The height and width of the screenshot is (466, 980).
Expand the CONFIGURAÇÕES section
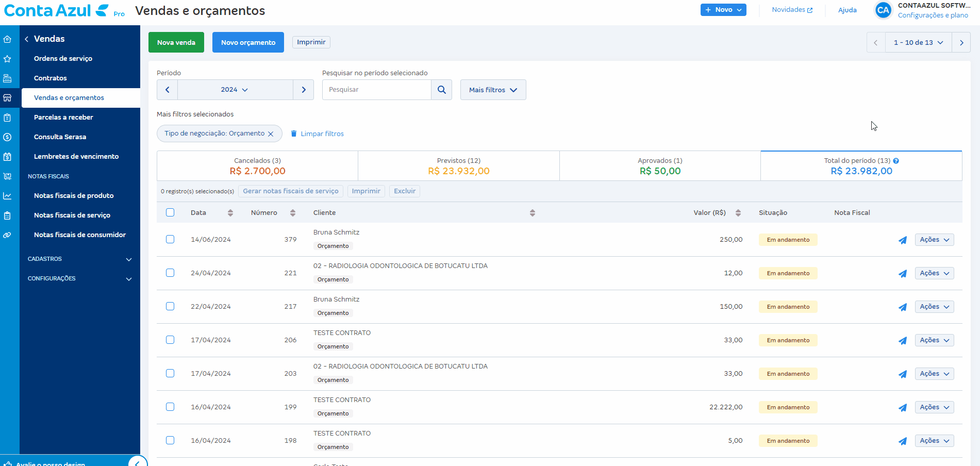click(x=80, y=278)
